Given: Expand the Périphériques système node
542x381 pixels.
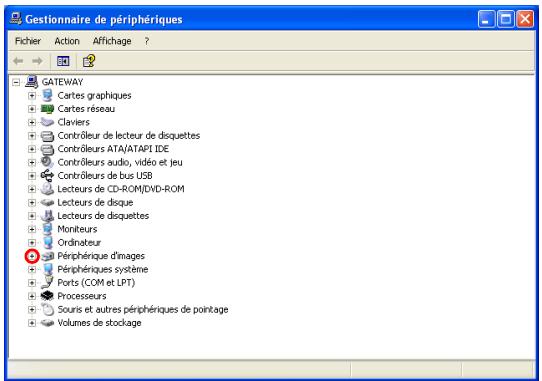Looking at the screenshot, I should [x=32, y=269].
